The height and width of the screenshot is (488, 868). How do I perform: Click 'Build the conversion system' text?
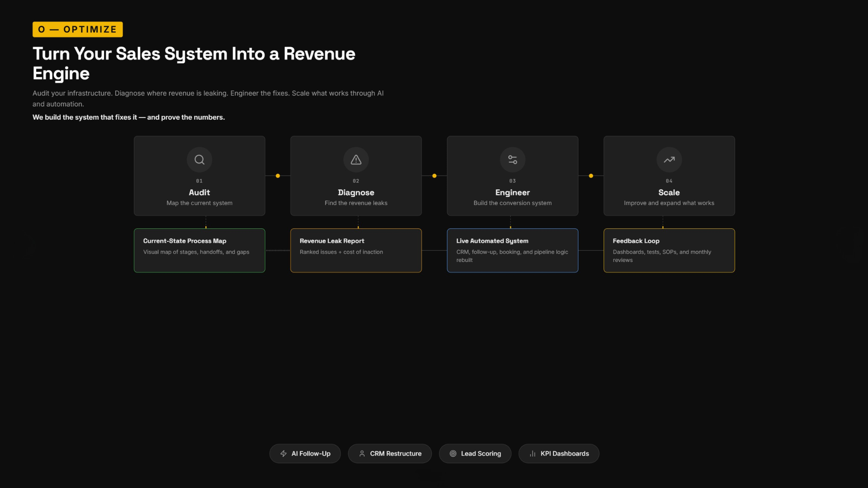click(513, 203)
